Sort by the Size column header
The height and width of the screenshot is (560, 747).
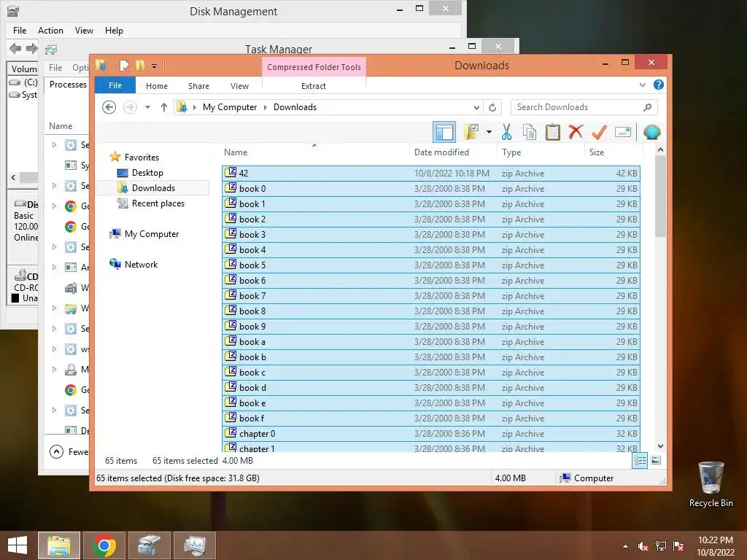tap(614, 152)
